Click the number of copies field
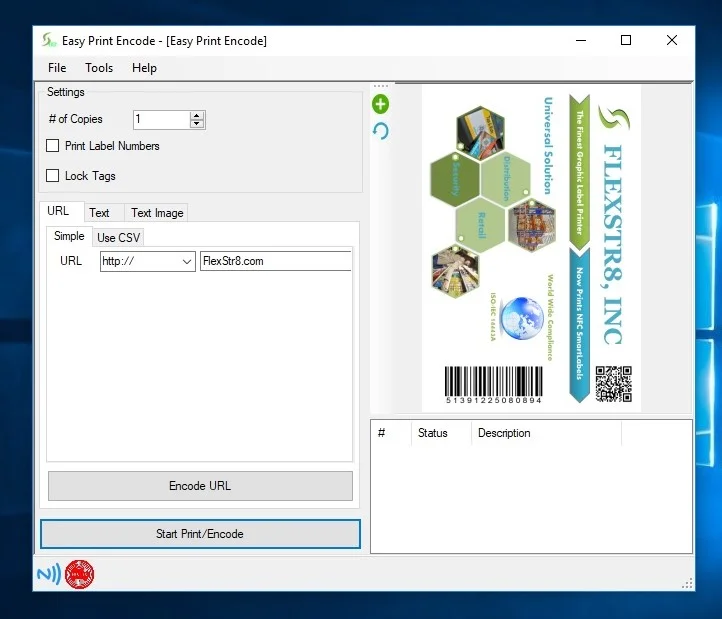This screenshot has width=722, height=619. [x=161, y=120]
